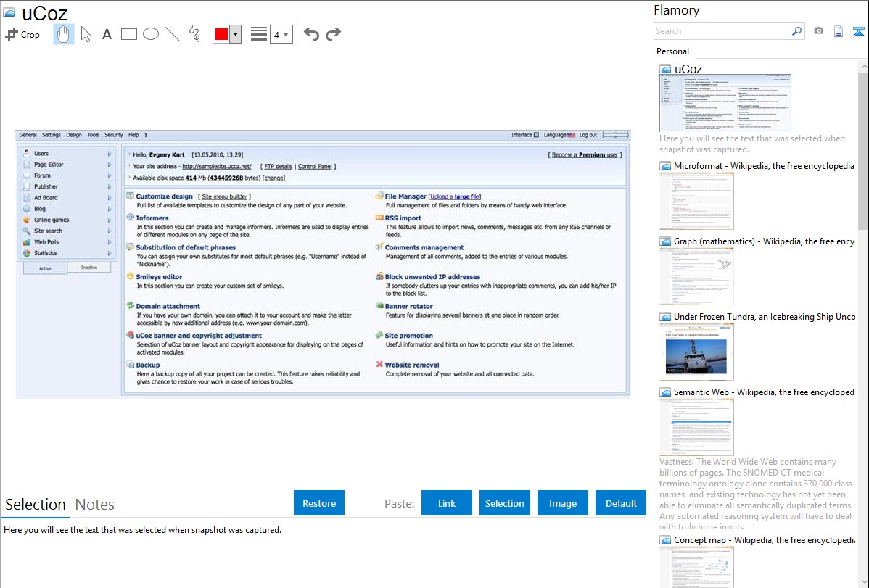Expand the Blog sidebar arrow
Screen dimensions: 869x588
110,209
